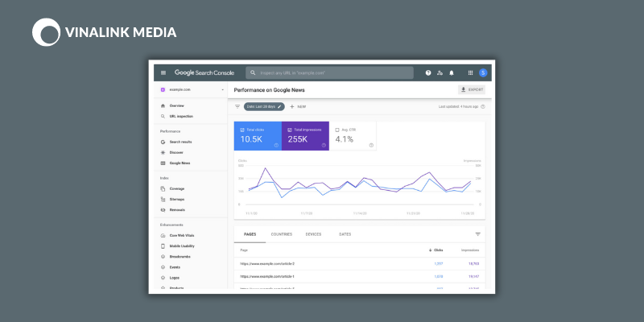Open the article-1 page URL row
Screen dimensions: 644x322
tap(359, 276)
